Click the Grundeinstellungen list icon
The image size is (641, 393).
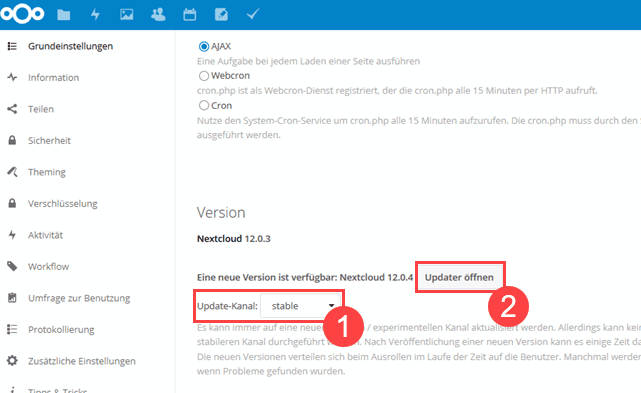pyautogui.click(x=12, y=46)
